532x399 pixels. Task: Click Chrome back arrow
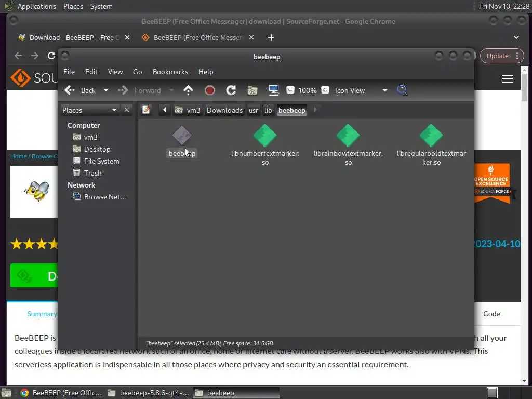[18, 56]
